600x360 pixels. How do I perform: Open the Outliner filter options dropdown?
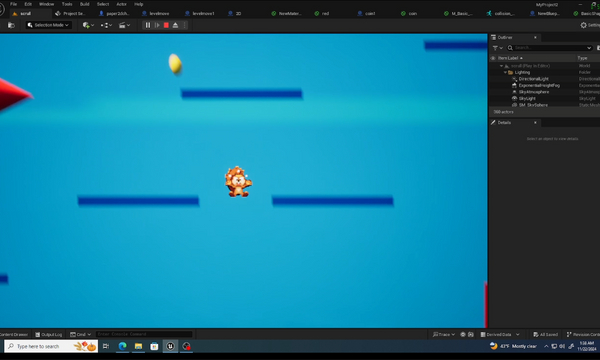point(497,48)
